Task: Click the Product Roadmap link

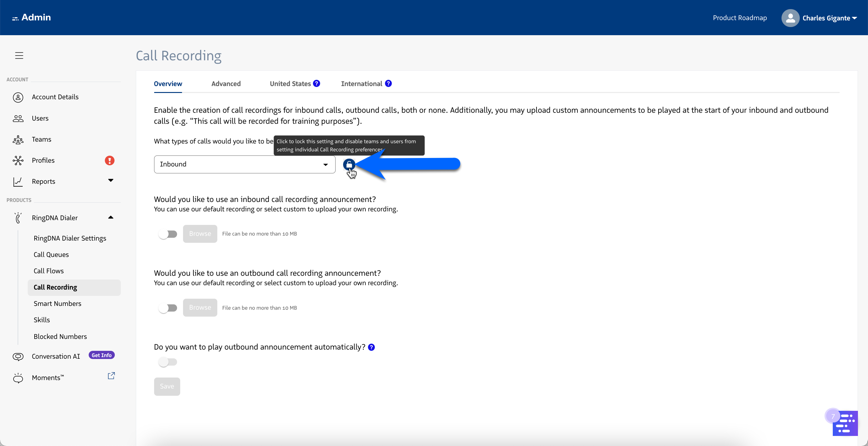Action: 739,18
